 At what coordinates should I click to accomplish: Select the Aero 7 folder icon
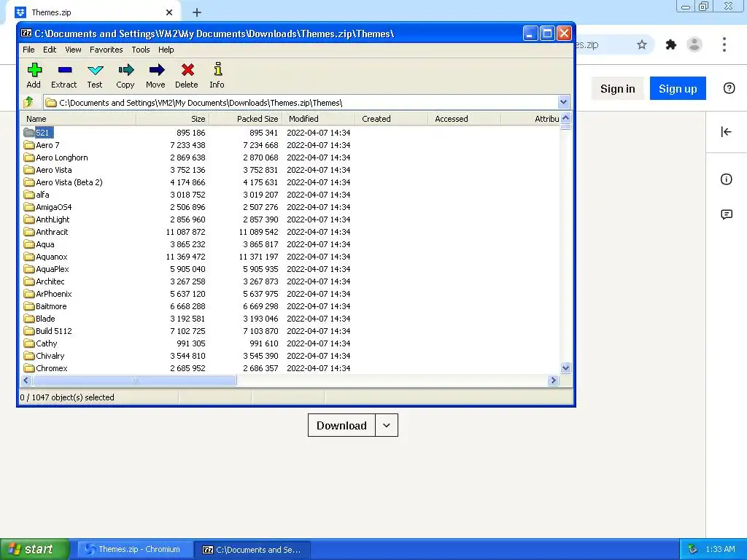point(29,145)
